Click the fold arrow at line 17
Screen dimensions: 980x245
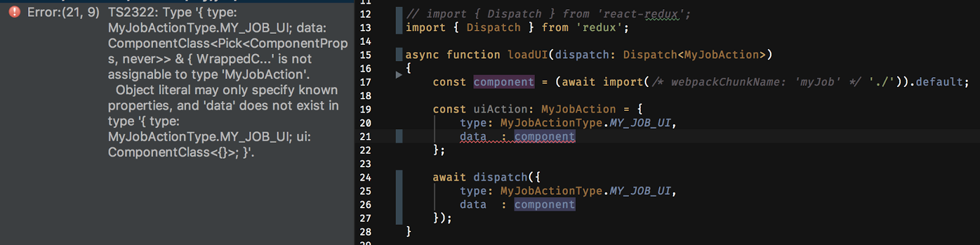click(399, 75)
